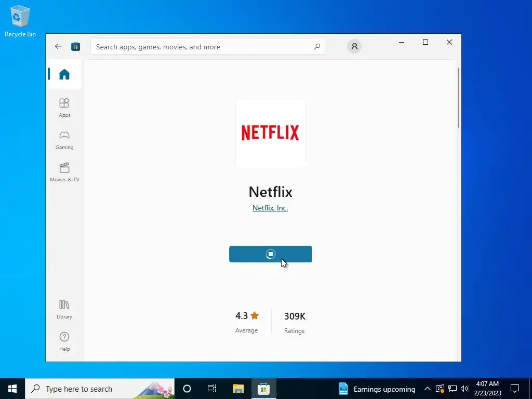This screenshot has width=532, height=399.
Task: Click the Microsoft Store logo icon
Action: tap(75, 46)
